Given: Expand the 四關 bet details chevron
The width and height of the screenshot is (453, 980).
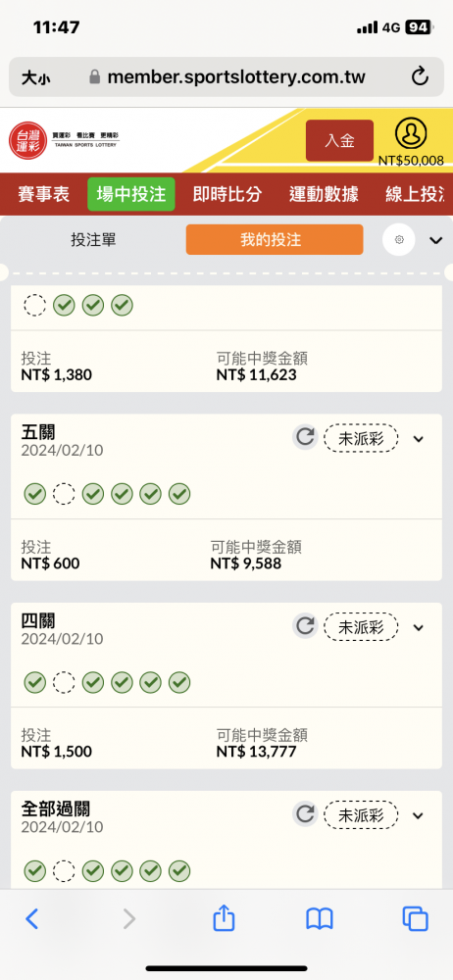Looking at the screenshot, I should click(419, 627).
